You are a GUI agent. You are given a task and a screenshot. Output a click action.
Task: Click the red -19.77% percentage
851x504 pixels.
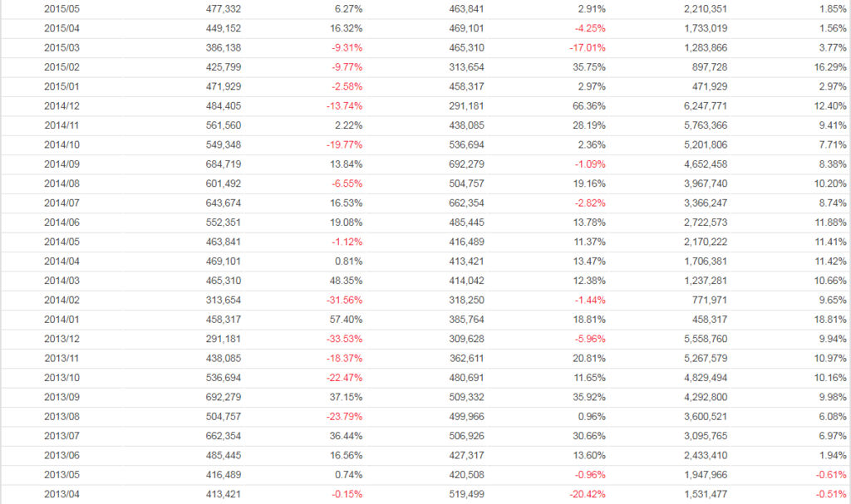[x=343, y=144]
